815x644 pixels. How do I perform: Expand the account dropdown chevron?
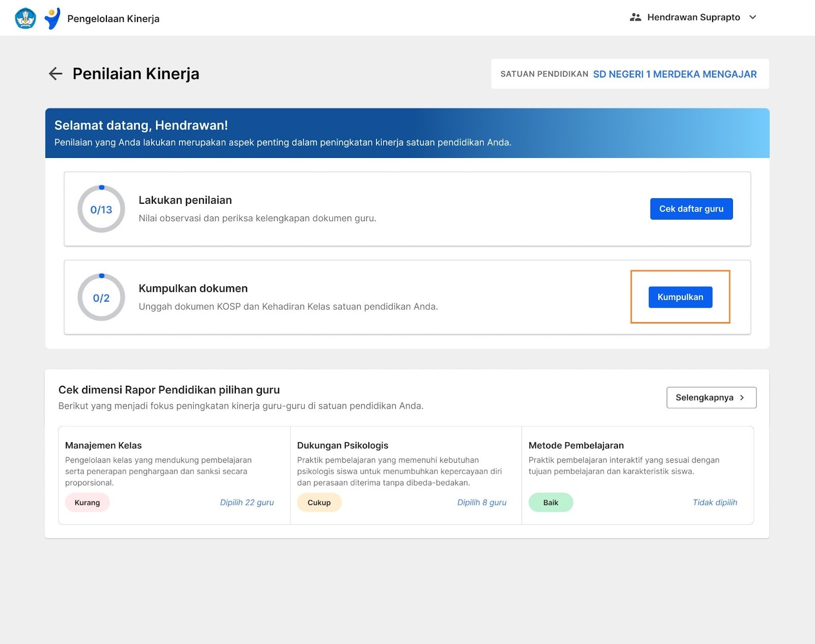pos(752,17)
